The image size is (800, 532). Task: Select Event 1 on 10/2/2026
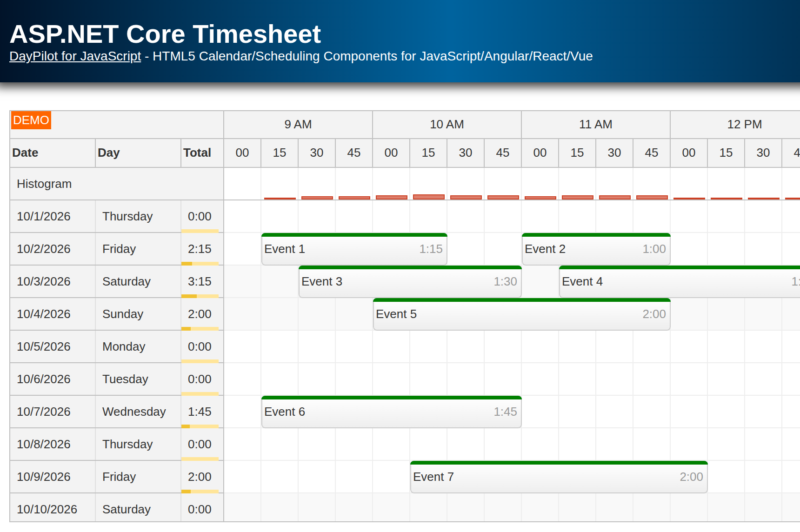pyautogui.click(x=354, y=249)
